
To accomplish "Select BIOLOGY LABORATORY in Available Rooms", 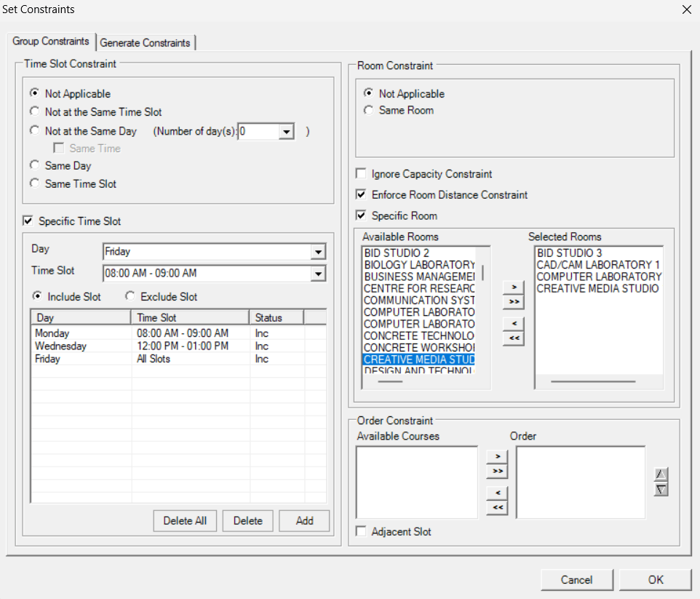I will [x=419, y=265].
